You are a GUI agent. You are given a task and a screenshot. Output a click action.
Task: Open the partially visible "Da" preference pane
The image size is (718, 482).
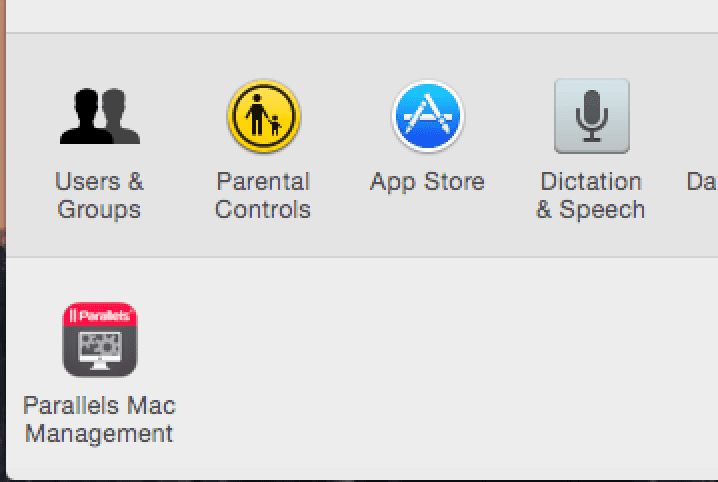click(x=702, y=181)
